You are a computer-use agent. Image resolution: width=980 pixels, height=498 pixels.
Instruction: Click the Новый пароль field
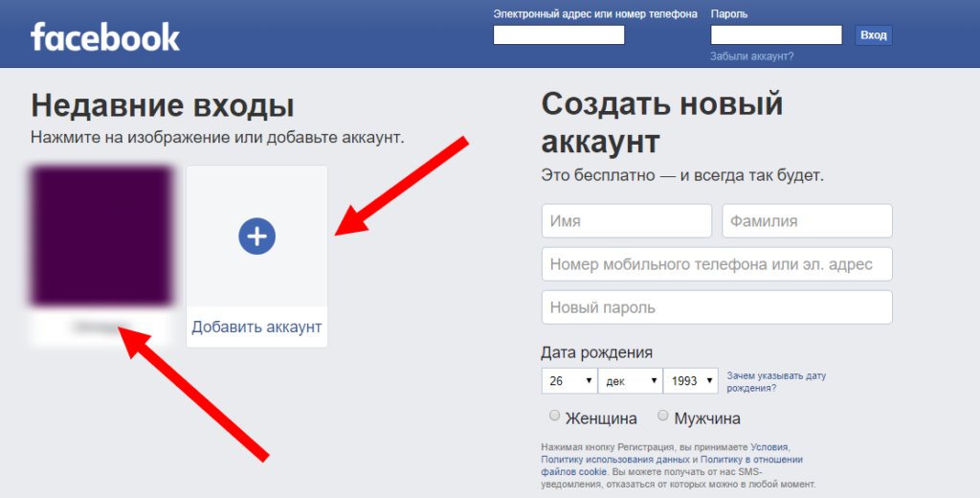tap(717, 307)
